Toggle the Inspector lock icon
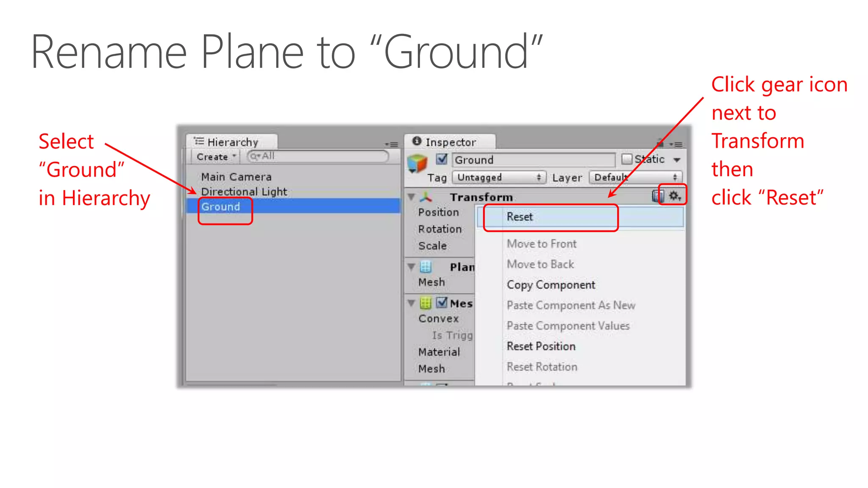The image size is (868, 488). click(x=659, y=143)
